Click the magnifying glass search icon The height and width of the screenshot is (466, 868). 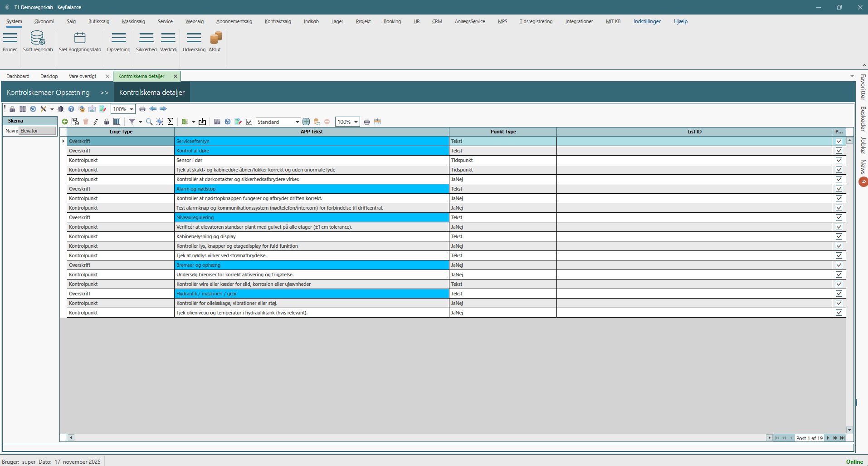point(149,122)
